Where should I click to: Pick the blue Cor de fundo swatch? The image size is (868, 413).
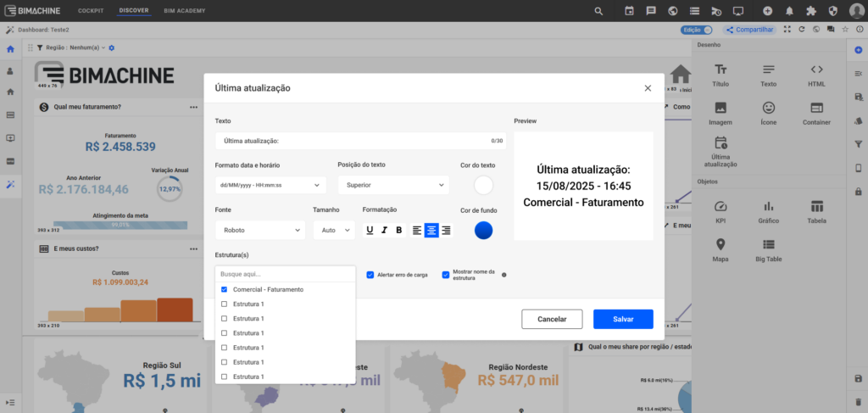pos(483,230)
